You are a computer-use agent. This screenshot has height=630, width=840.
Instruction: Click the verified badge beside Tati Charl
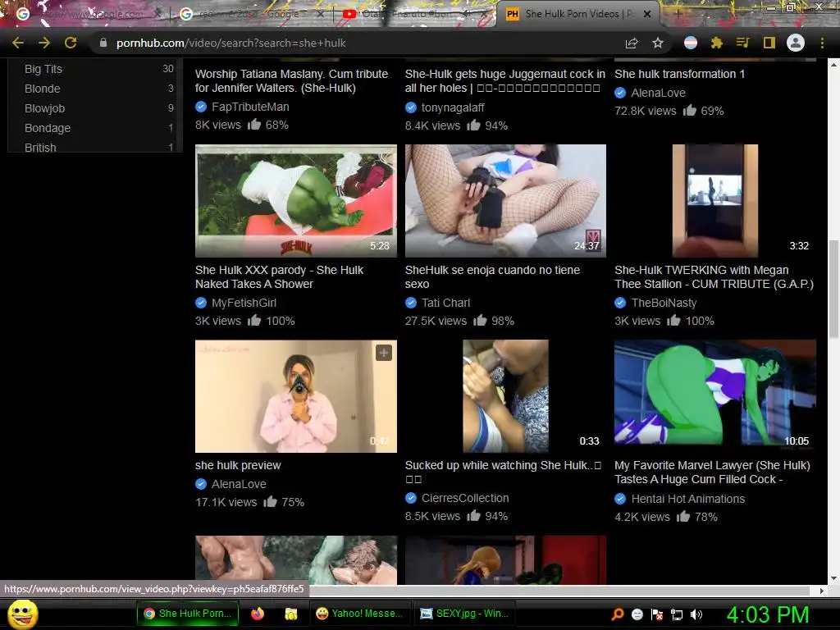(411, 304)
